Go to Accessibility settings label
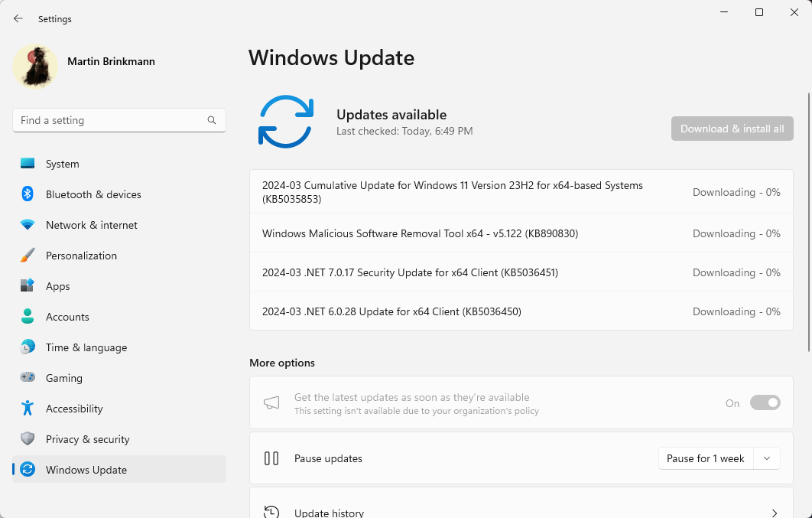The image size is (812, 518). tap(74, 409)
